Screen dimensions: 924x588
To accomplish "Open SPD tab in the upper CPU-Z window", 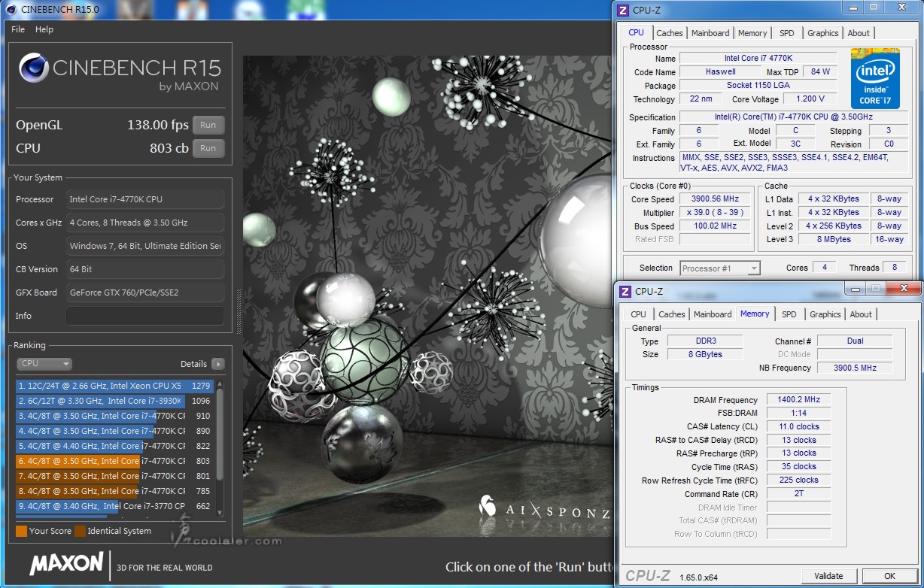I will tap(786, 33).
